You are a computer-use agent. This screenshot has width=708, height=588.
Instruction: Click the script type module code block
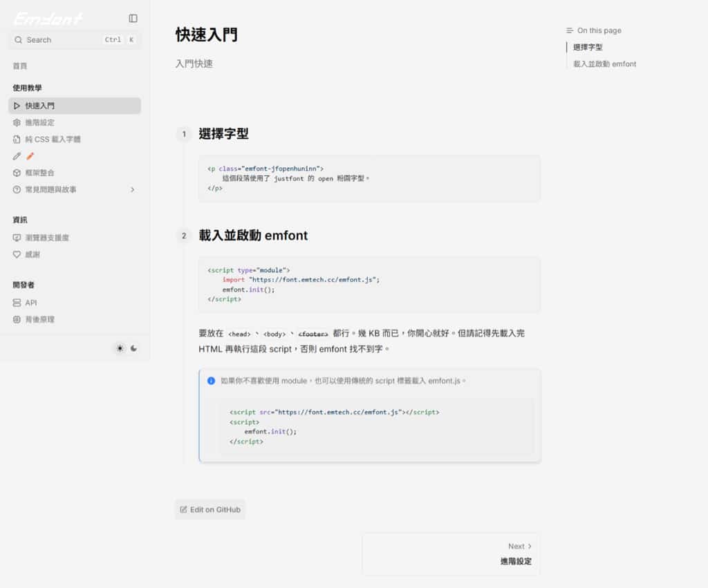point(369,285)
